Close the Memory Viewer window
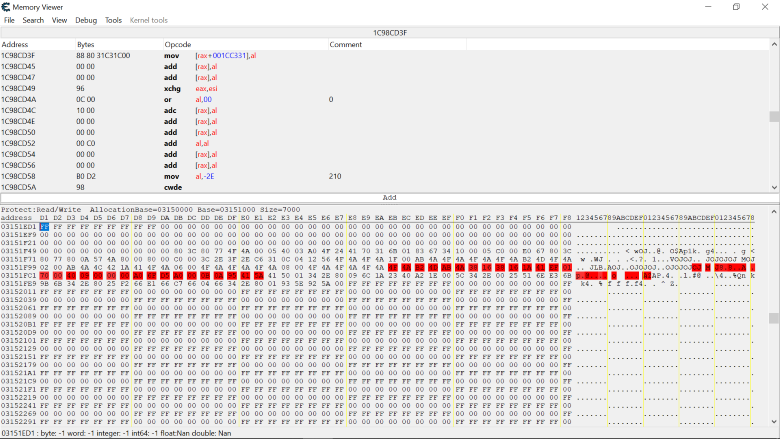The height and width of the screenshot is (439, 780). [765, 7]
